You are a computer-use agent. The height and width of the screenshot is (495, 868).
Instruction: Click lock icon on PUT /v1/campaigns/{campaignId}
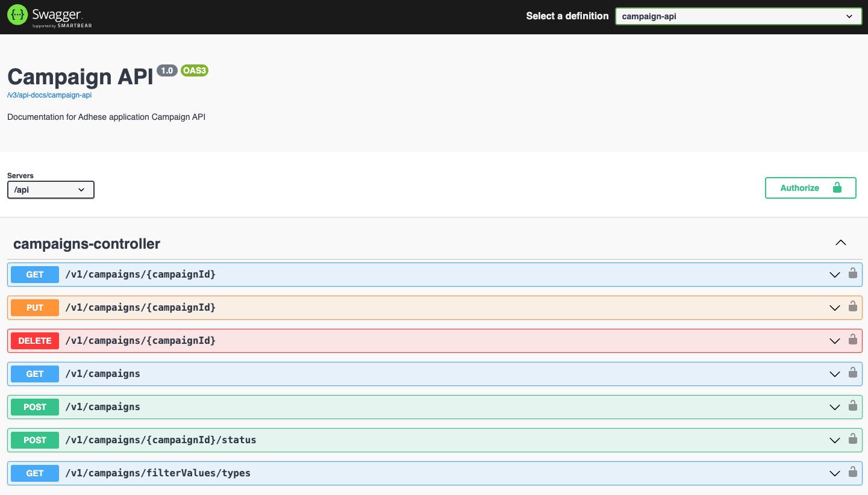[x=852, y=307]
